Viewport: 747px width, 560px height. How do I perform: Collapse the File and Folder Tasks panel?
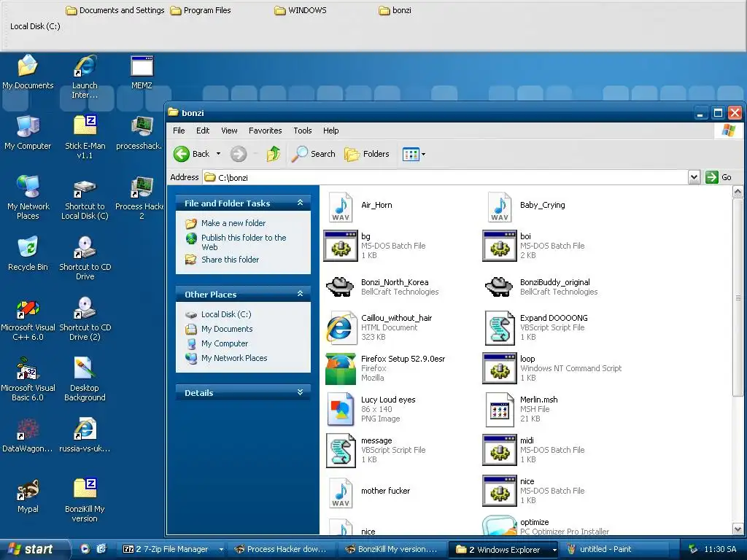pos(300,203)
